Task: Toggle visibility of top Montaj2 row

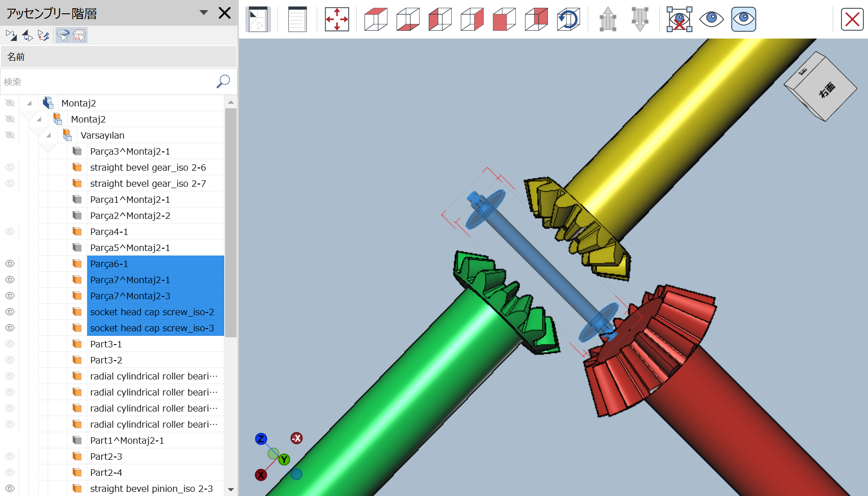Action: pos(10,103)
